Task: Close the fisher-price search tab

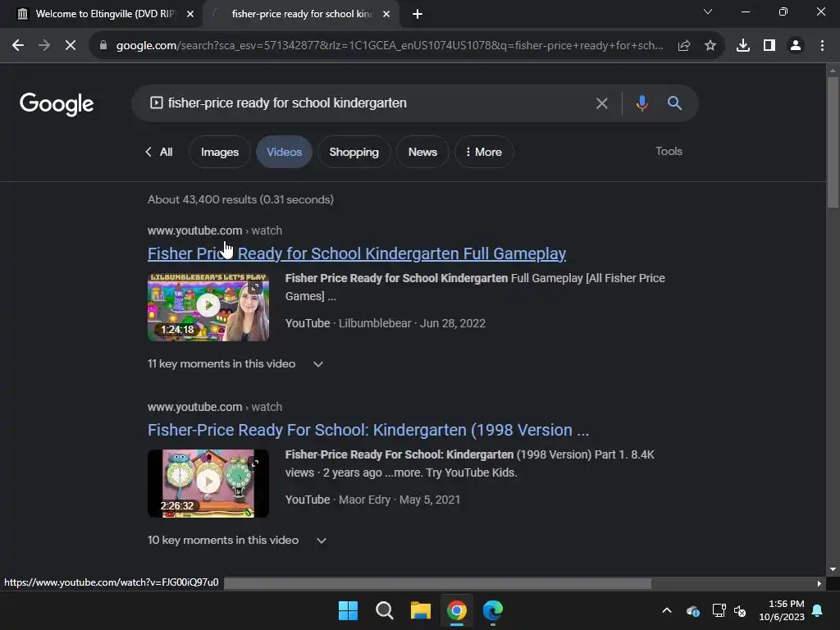Action: coord(386,14)
